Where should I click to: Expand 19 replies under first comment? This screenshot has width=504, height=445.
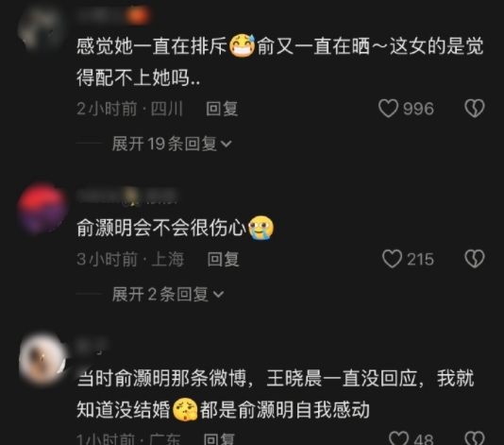pyautogui.click(x=172, y=144)
